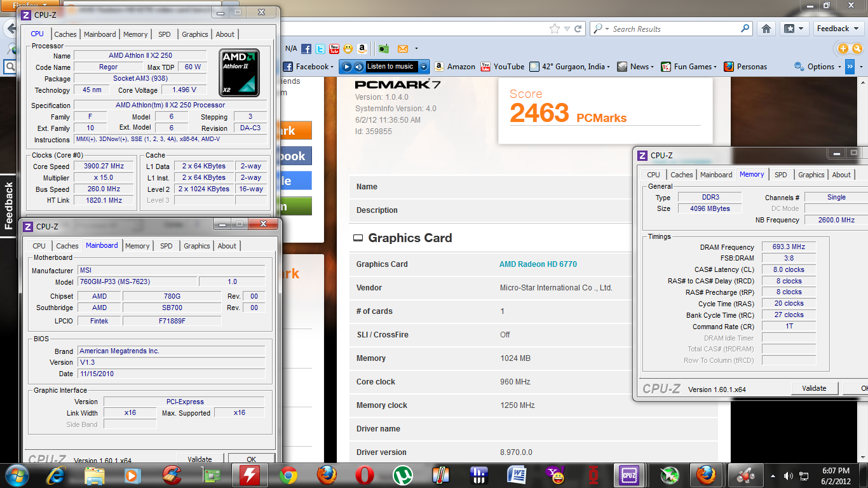Launch Internet Explorer from the taskbar
This screenshot has width=868, height=488.
pyautogui.click(x=57, y=475)
